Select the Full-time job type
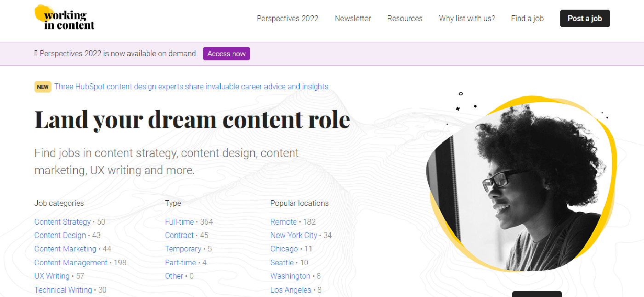 179,222
